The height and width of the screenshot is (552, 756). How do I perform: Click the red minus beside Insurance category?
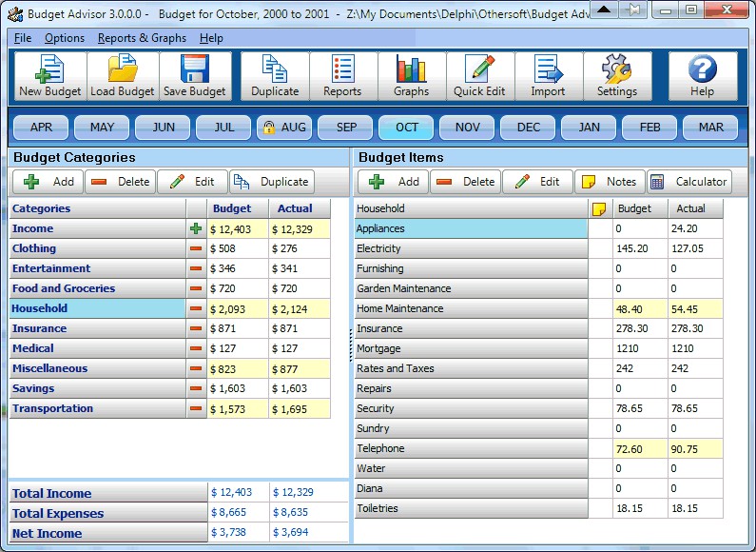click(196, 328)
